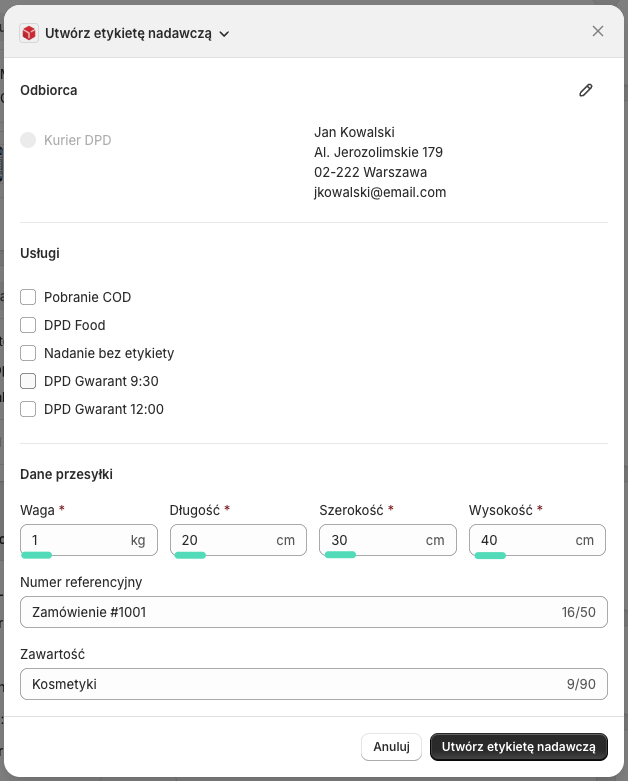
Task: Edit the Numer referencyjny field
Action: pos(314,612)
